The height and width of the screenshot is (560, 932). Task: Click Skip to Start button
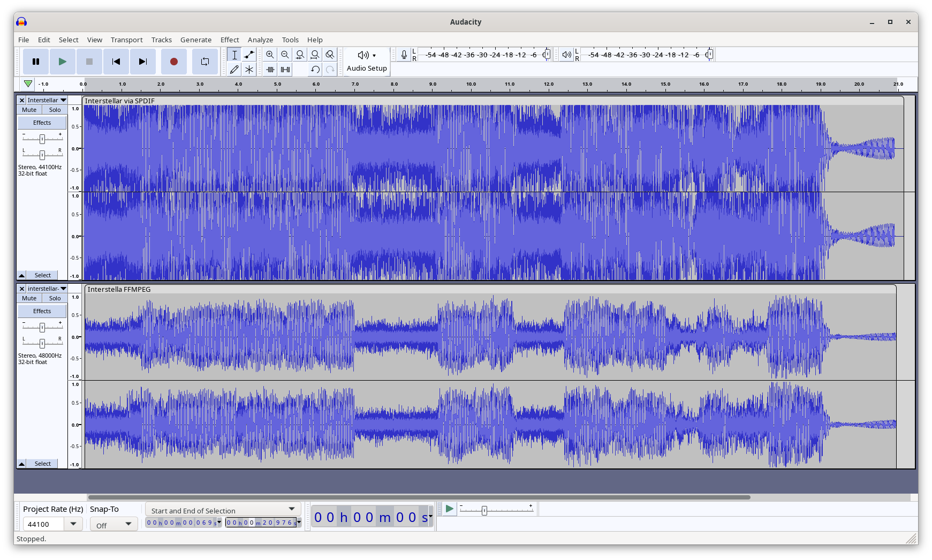tap(116, 62)
